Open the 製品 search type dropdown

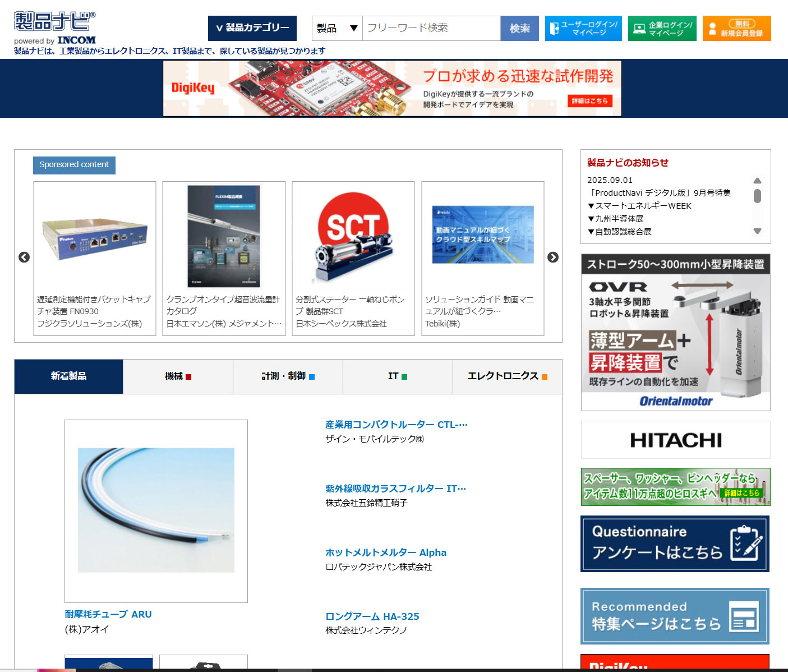click(336, 28)
